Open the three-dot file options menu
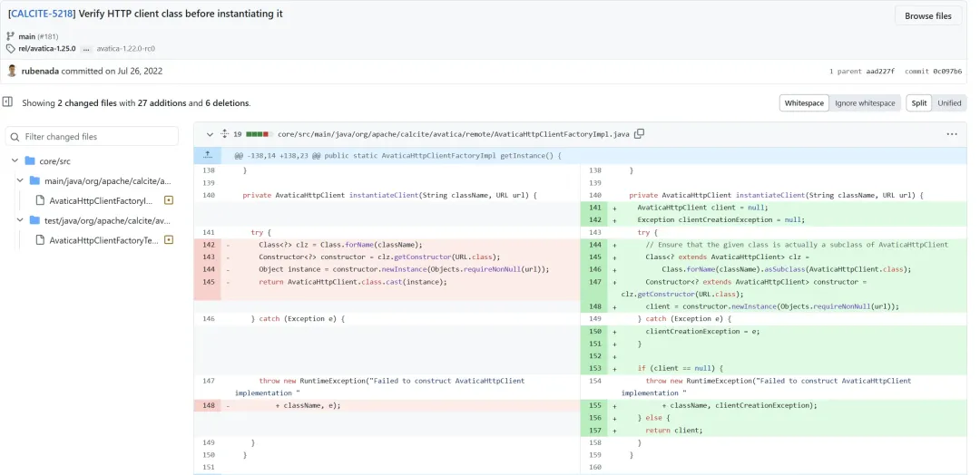Screen dimensions: 980x475 (x=951, y=134)
